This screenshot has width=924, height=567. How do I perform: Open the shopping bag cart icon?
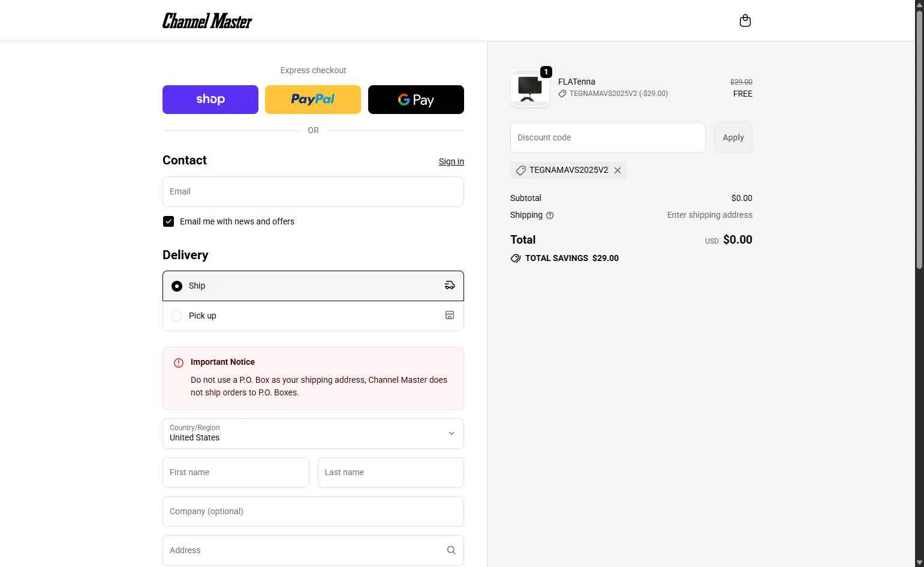click(745, 21)
